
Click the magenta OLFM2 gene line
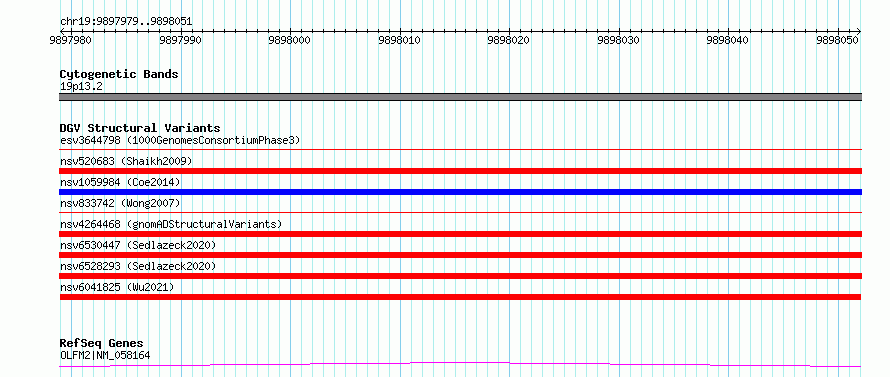460,364
